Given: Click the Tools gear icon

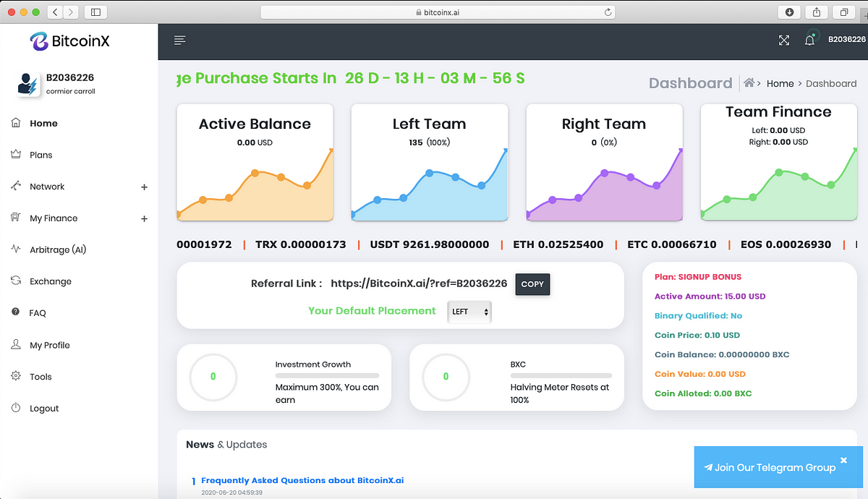Looking at the screenshot, I should click(16, 376).
